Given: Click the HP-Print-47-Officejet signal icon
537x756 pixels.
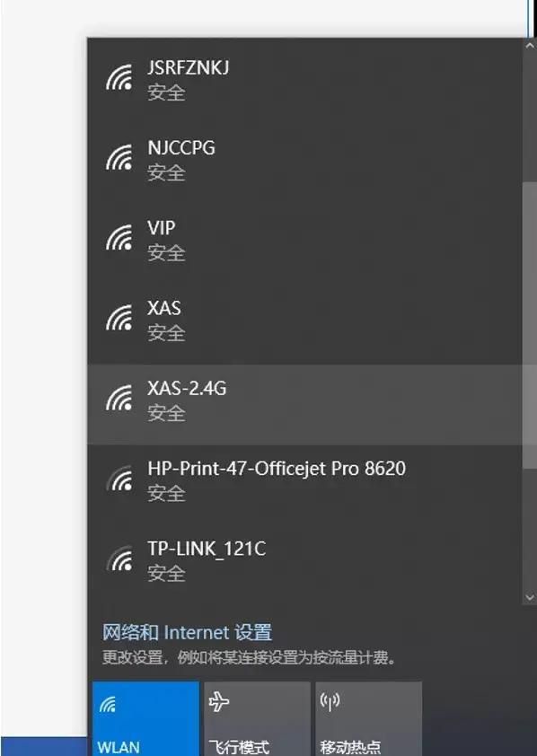Looking at the screenshot, I should 119,478.
